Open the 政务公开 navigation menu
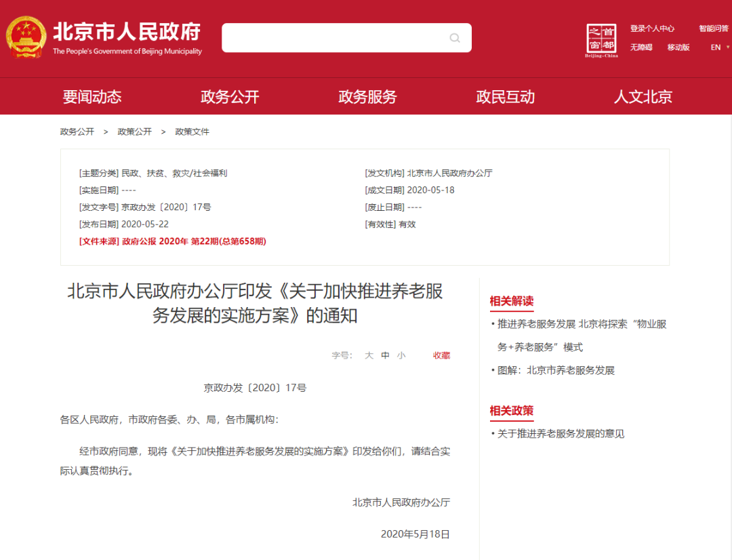This screenshot has width=732, height=560. point(230,97)
